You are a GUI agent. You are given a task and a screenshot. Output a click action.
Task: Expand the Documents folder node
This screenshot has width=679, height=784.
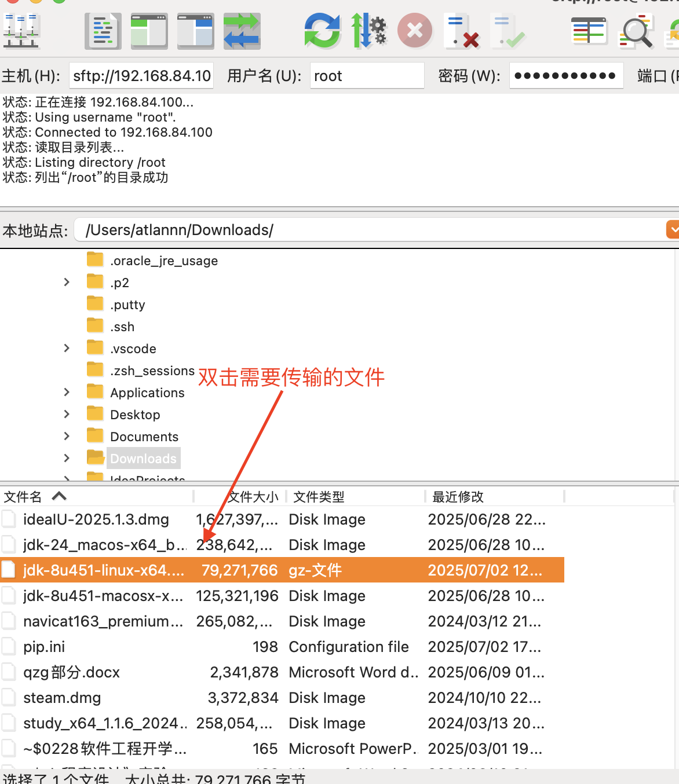(x=67, y=436)
